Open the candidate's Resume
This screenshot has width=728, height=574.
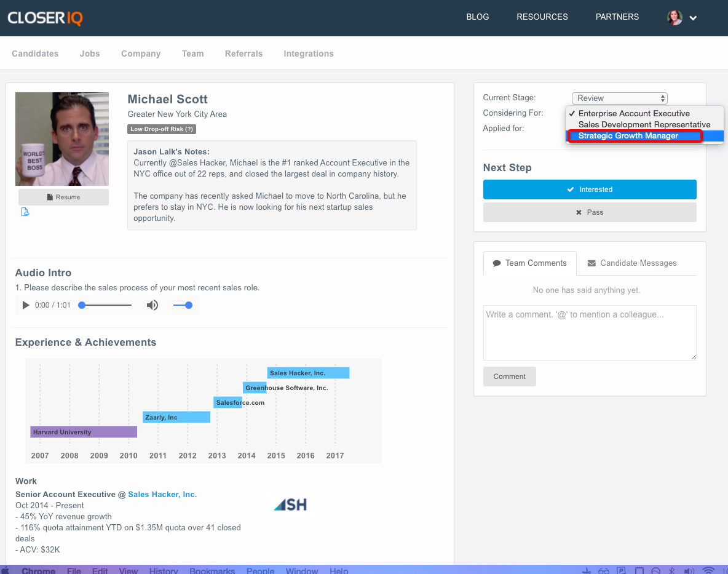[63, 197]
